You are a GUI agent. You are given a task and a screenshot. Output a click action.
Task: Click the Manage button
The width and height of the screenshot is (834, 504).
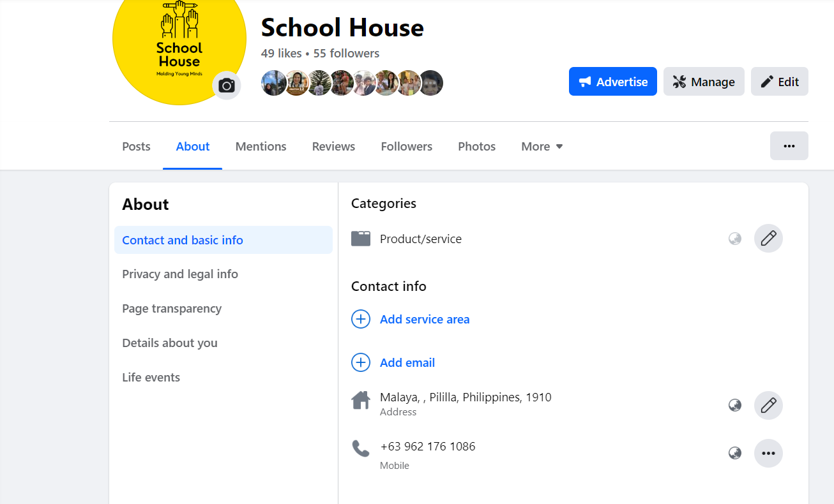click(x=704, y=82)
